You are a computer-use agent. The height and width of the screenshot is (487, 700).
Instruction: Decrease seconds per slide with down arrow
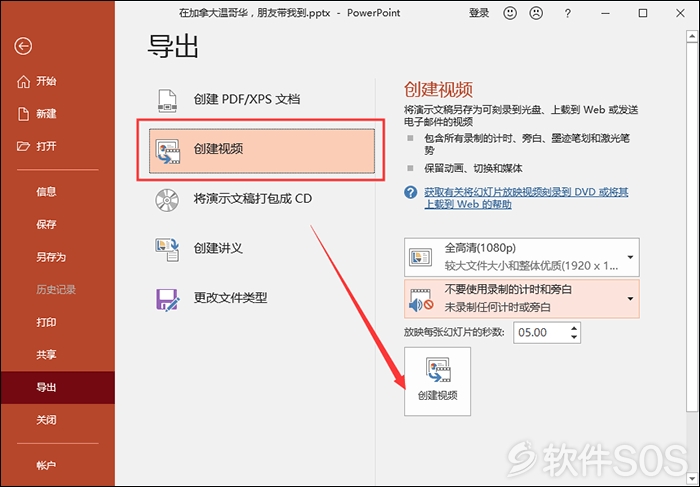574,337
